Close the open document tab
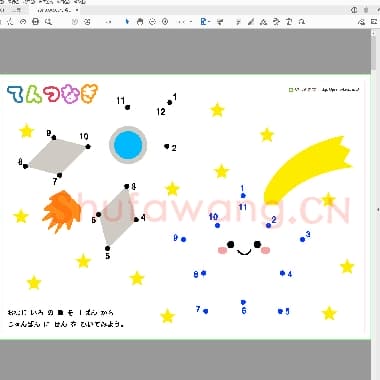The height and width of the screenshot is (380, 380). (x=77, y=10)
